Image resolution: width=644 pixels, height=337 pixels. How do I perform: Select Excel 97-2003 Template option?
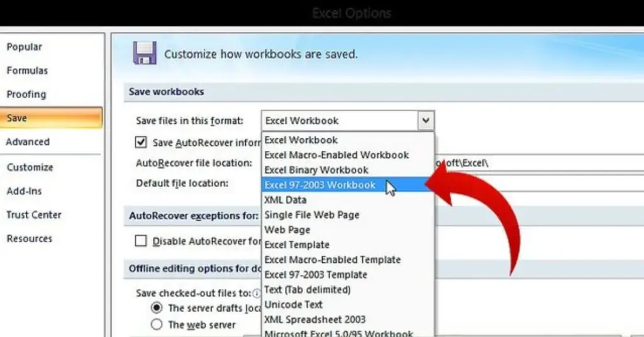pyautogui.click(x=348, y=275)
